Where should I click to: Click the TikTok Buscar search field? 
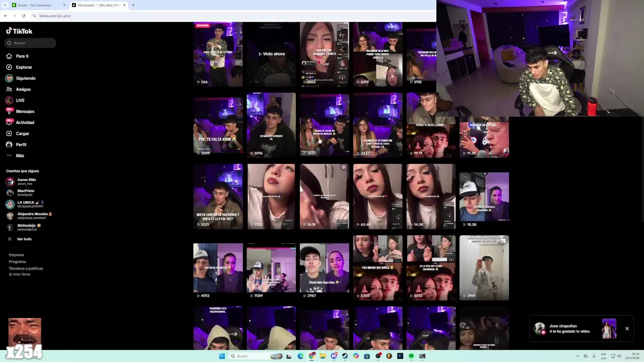30,43
